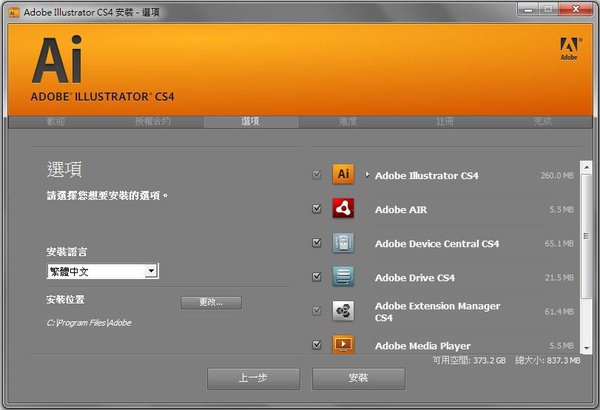The image size is (600, 410).
Task: Click the Adobe Illustrator CS4 component name
Action: click(426, 176)
